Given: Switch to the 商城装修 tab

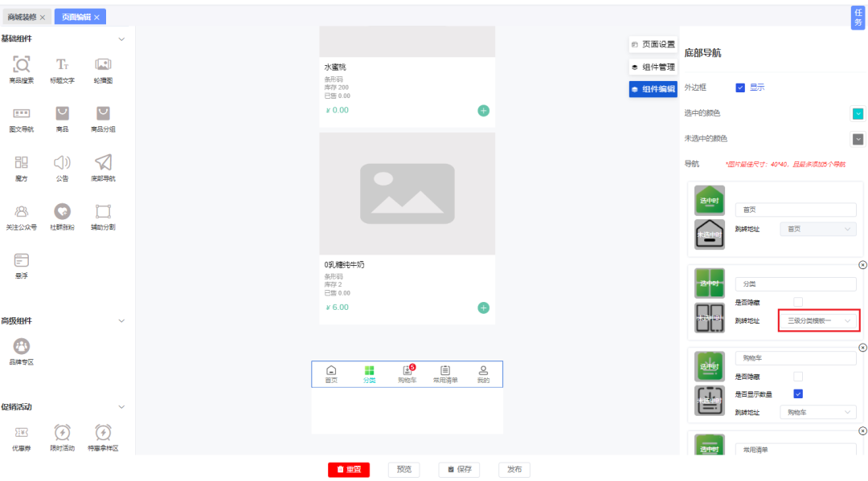Looking at the screenshot, I should pyautogui.click(x=24, y=15).
